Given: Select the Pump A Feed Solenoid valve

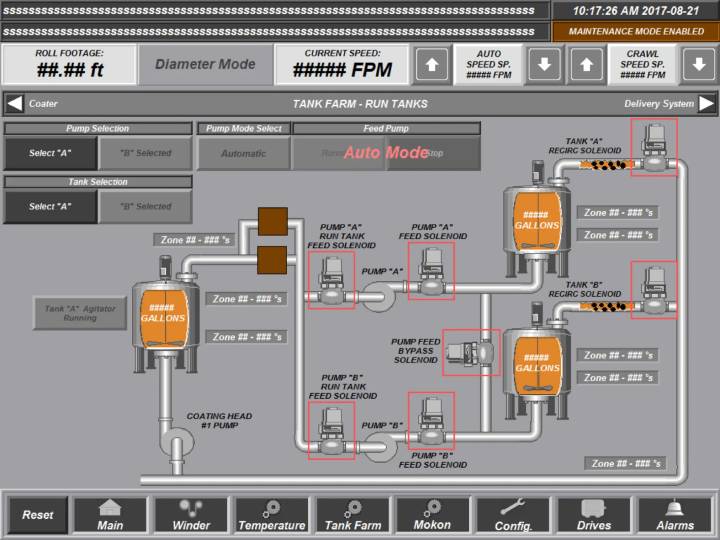Looking at the screenshot, I should pos(431,271).
